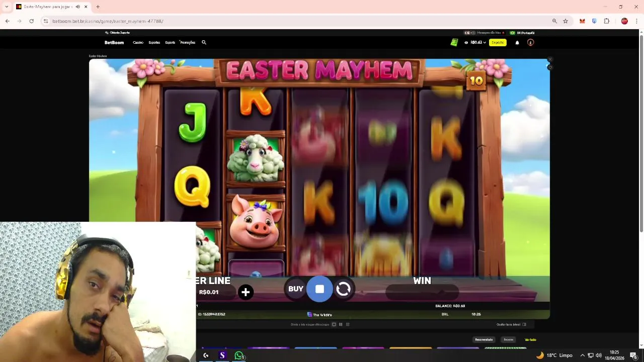Go forward in browser history
Image resolution: width=644 pixels, height=362 pixels.
click(19, 21)
